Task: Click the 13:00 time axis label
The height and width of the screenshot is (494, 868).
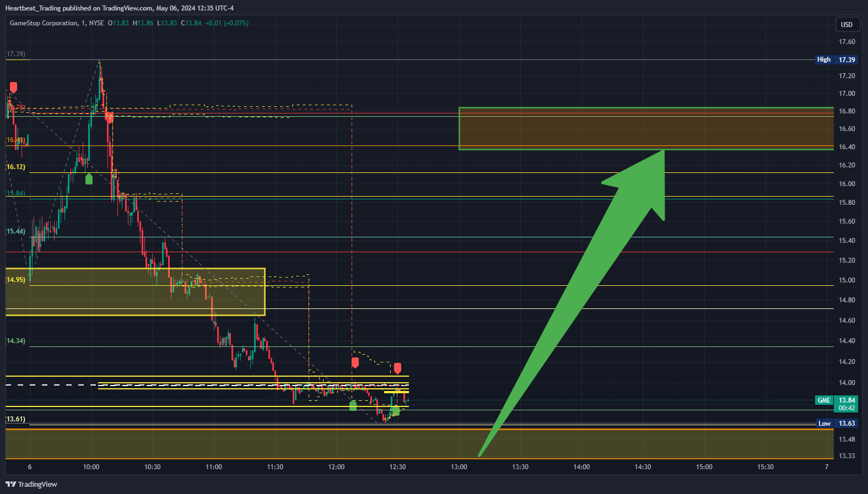Action: pyautogui.click(x=459, y=467)
